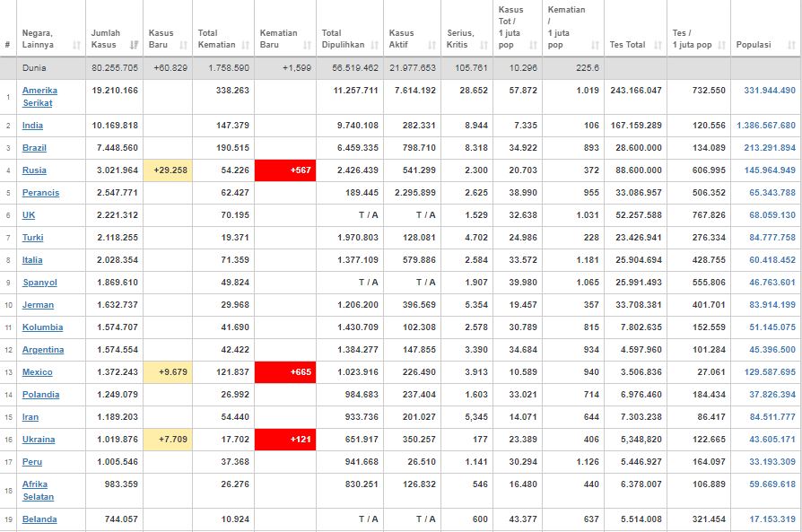Sort by Negara, Lainnya column arrows
Viewport: 802px width, 532px height.
[77, 45]
